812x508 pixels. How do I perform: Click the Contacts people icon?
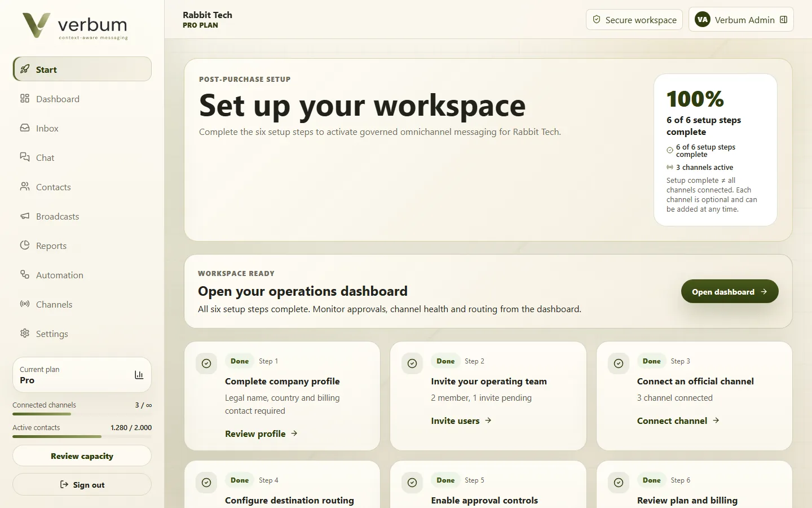tap(25, 187)
